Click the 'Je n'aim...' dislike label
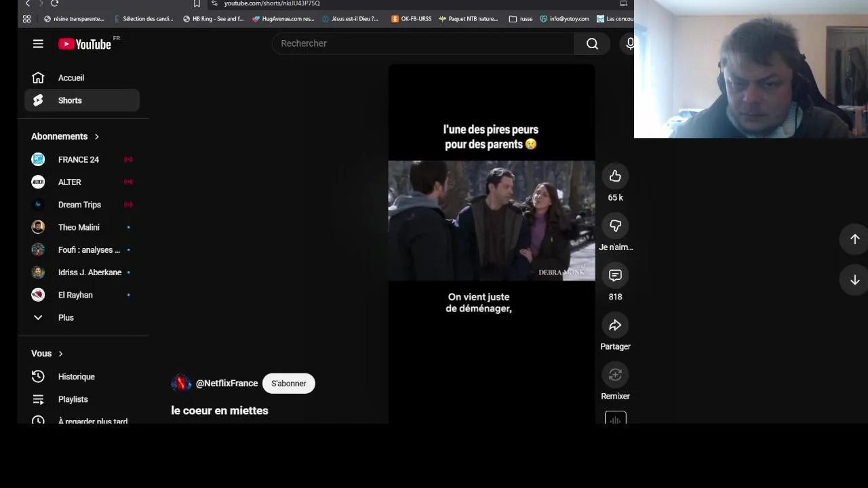868x488 pixels. tap(615, 247)
